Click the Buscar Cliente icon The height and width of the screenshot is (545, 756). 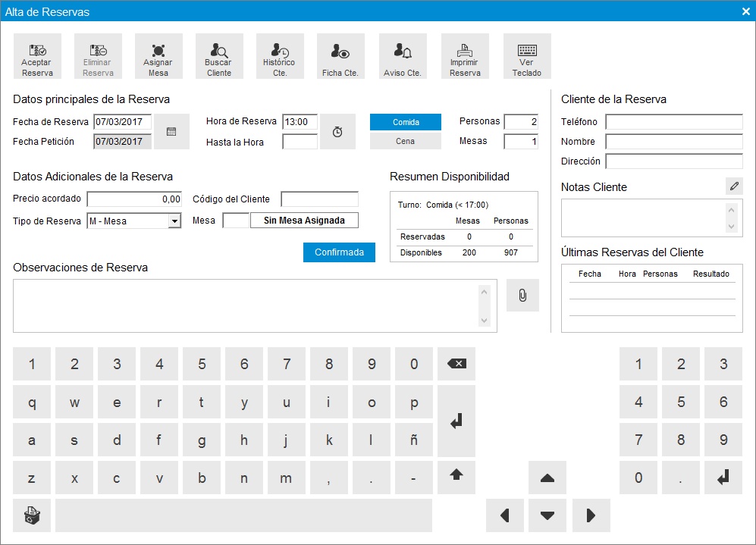(218, 57)
